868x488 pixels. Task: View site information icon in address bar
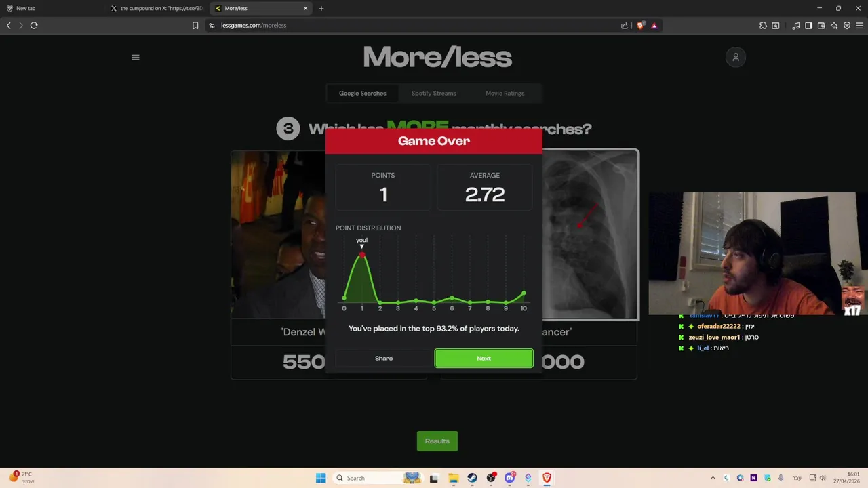(212, 25)
